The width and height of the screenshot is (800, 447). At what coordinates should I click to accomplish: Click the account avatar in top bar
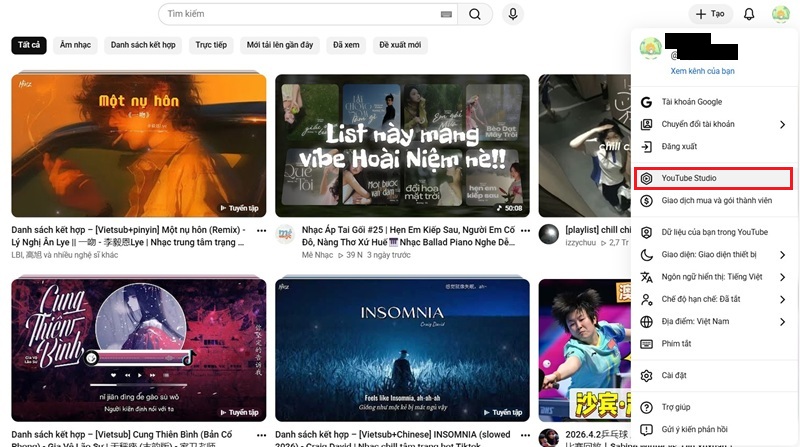coord(780,14)
